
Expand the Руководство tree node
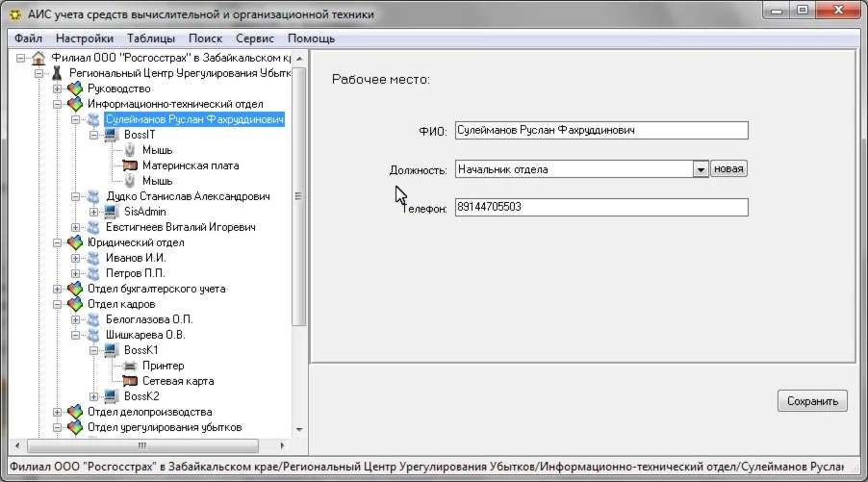click(x=58, y=89)
